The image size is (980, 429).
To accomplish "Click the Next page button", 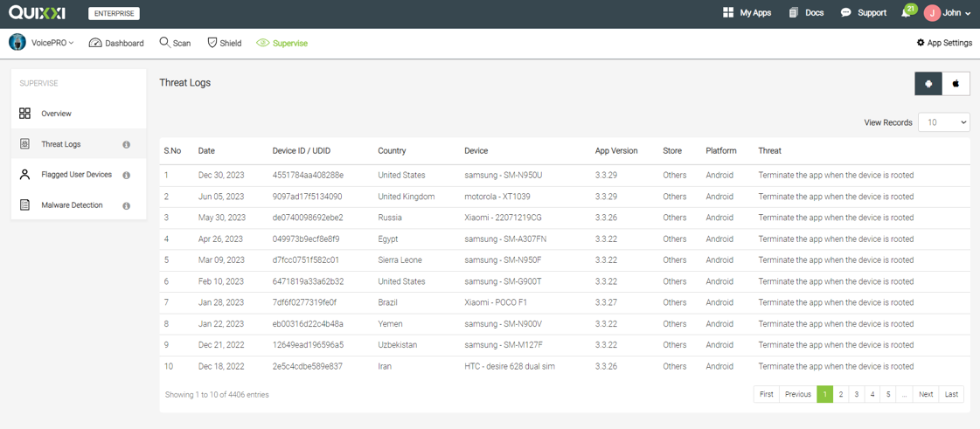I will tap(927, 394).
